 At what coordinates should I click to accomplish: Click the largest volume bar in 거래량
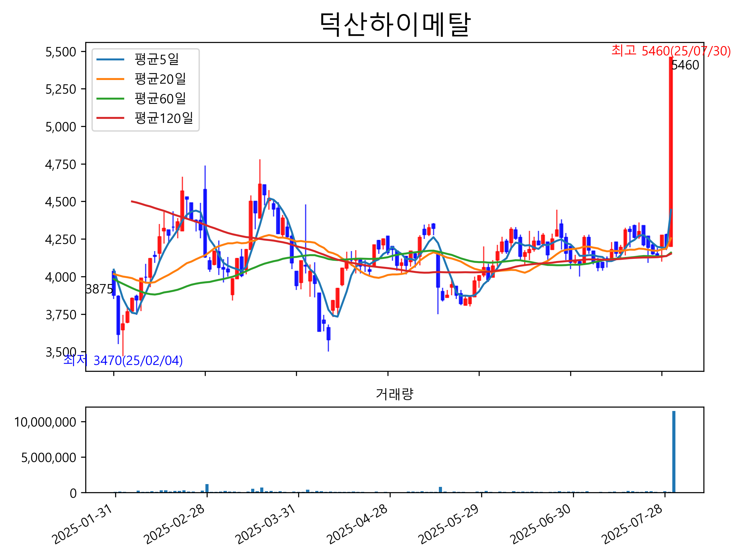[674, 452]
